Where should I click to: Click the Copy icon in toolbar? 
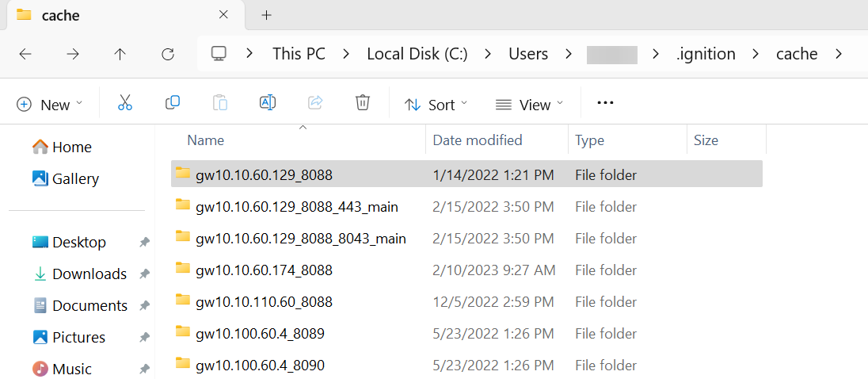[x=173, y=102]
